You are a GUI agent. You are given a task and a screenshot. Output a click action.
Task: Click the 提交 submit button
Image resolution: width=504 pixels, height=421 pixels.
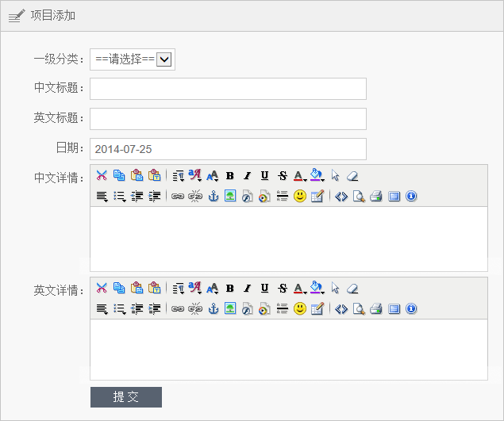tap(126, 397)
